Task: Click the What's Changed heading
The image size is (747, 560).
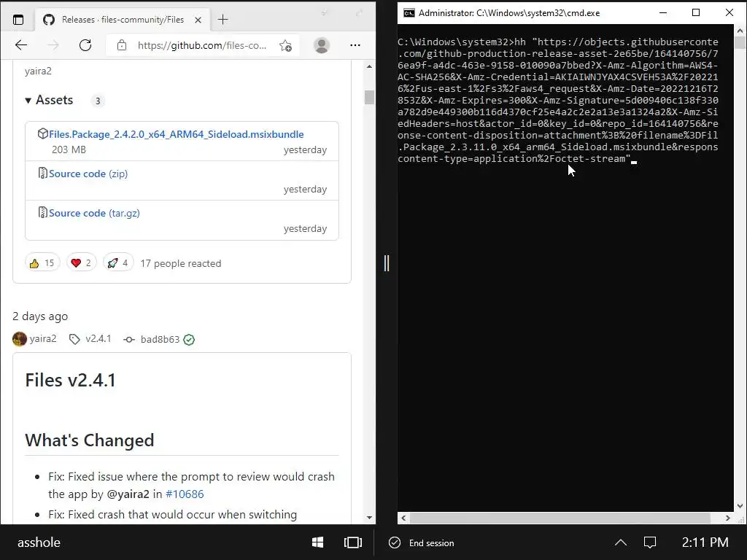Action: [90, 440]
